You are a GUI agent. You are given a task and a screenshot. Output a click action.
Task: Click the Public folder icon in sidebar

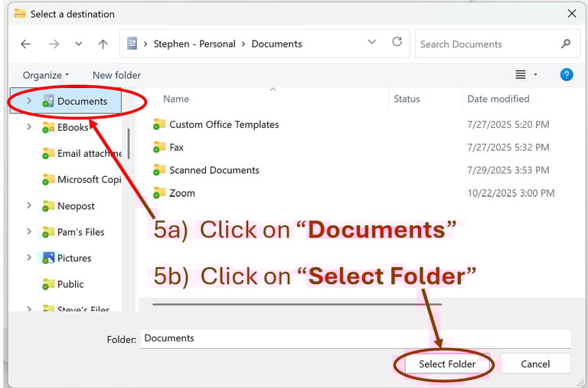(x=48, y=284)
